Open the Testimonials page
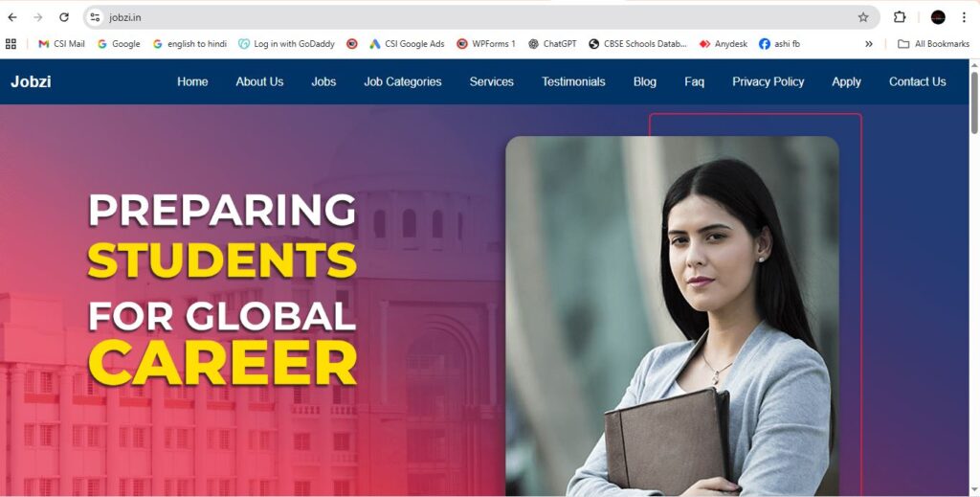Viewport: 980px width, 497px height. (573, 82)
